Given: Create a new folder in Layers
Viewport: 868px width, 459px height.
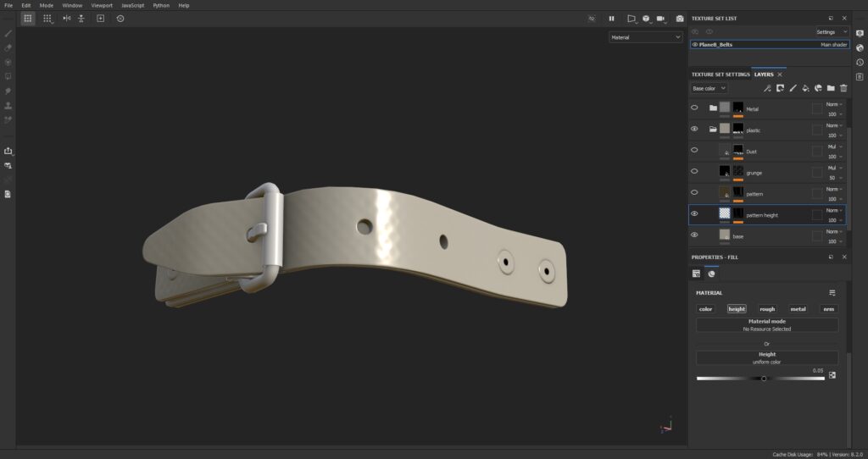Looking at the screenshot, I should click(831, 88).
